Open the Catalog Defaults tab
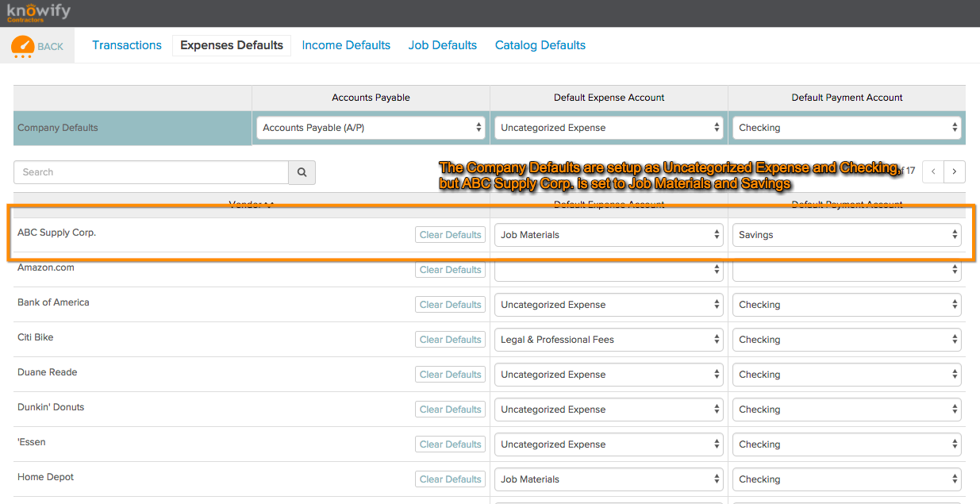The height and width of the screenshot is (504, 980). pyautogui.click(x=540, y=45)
